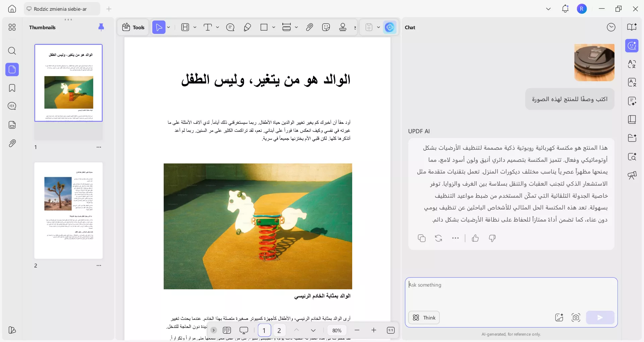644x342 pixels.
Task: Select the Highlighter tool
Action: point(247,27)
